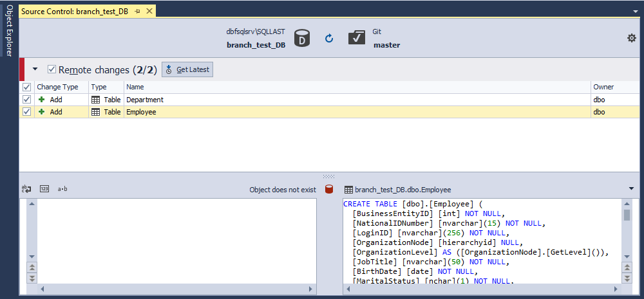Image resolution: width=644 pixels, height=299 pixels.
Task: Click the red database cylinder icon
Action: pos(328,190)
